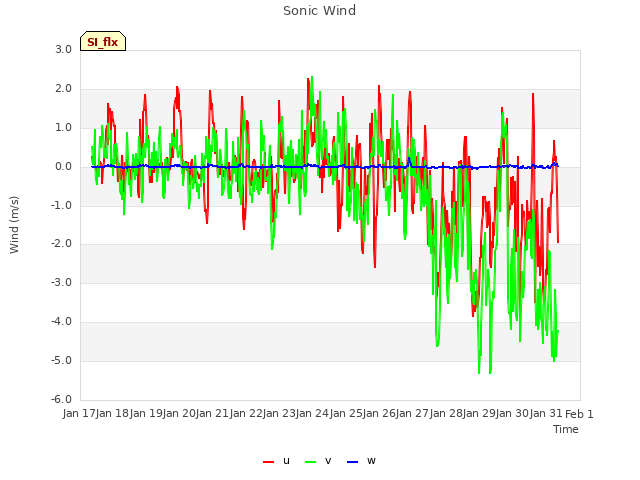Click the -2.0 y-axis tick label
The image size is (640, 480).
[x=62, y=244]
